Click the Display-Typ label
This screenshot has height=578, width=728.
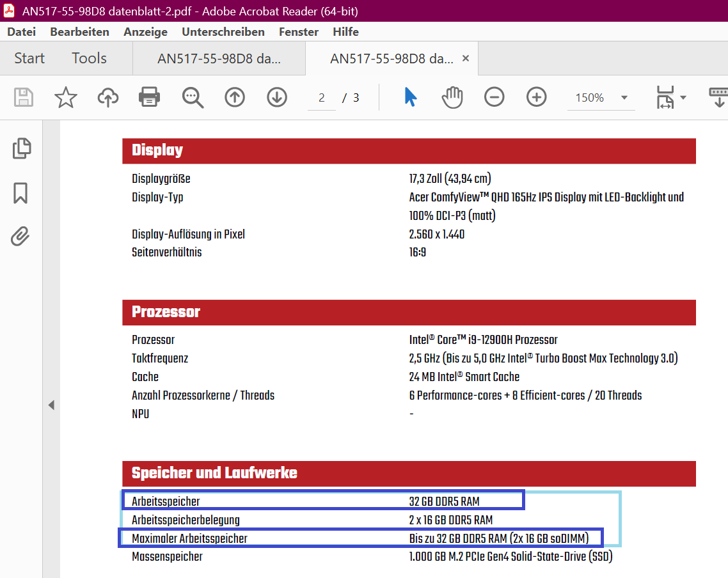157,197
